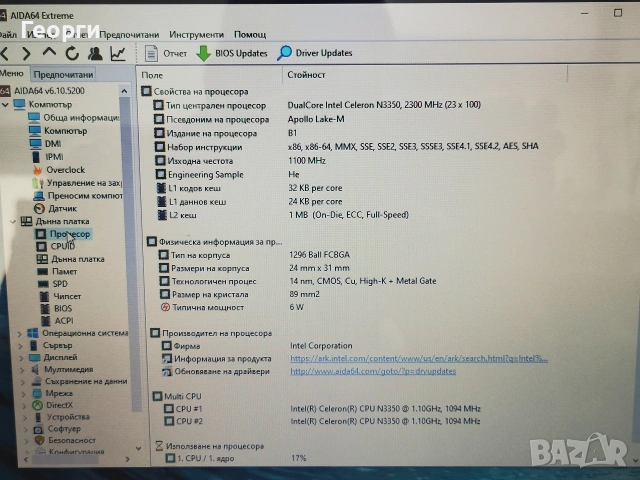Click the tree horizontal scrollbar right arrow

[127, 459]
